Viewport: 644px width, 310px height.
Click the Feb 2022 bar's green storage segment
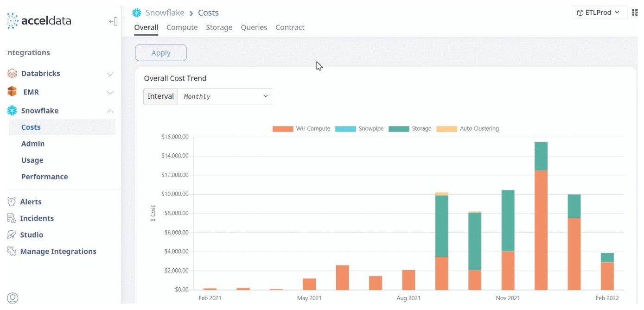(x=607, y=258)
